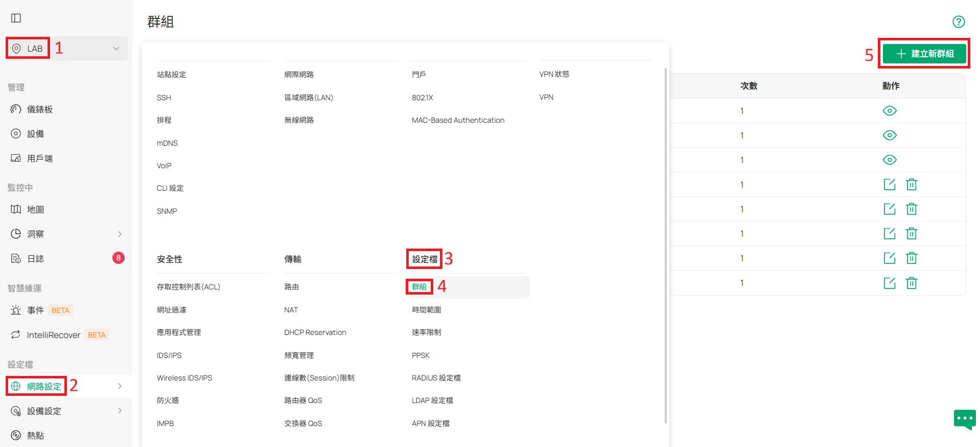The width and height of the screenshot is (980, 447).
Task: Click the 設備 devices icon in sidebar
Action: [16, 133]
